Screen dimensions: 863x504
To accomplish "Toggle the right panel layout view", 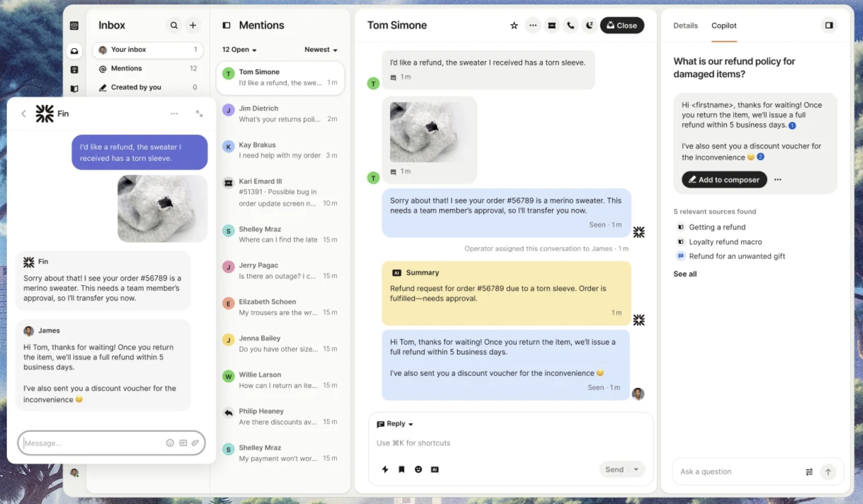I will [829, 25].
